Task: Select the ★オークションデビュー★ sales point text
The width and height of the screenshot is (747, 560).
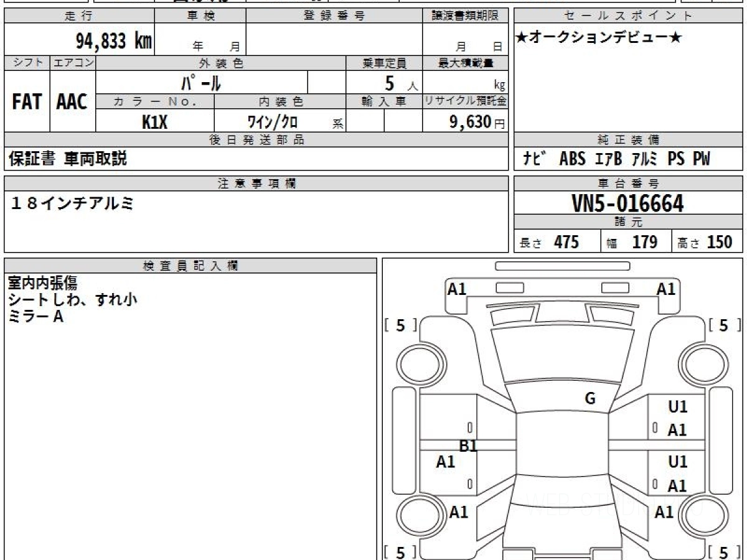Action: [599, 38]
